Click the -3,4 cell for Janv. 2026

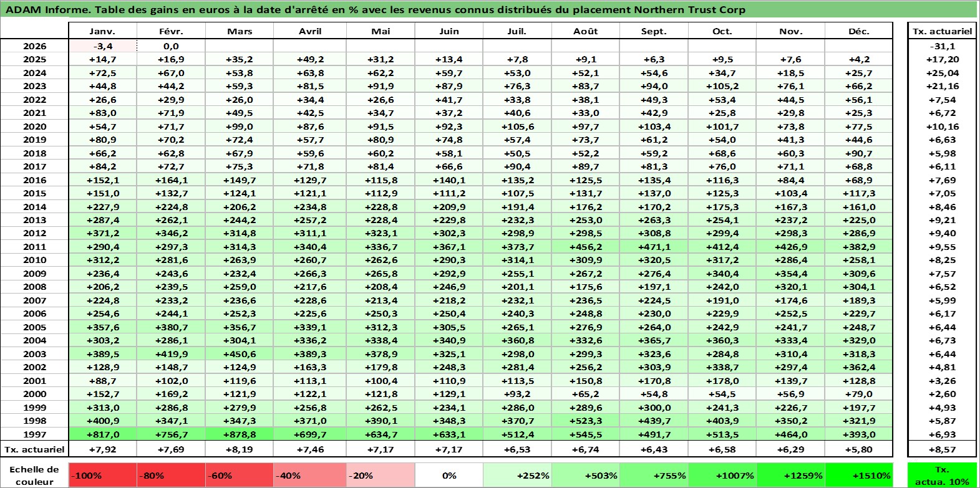[102, 46]
